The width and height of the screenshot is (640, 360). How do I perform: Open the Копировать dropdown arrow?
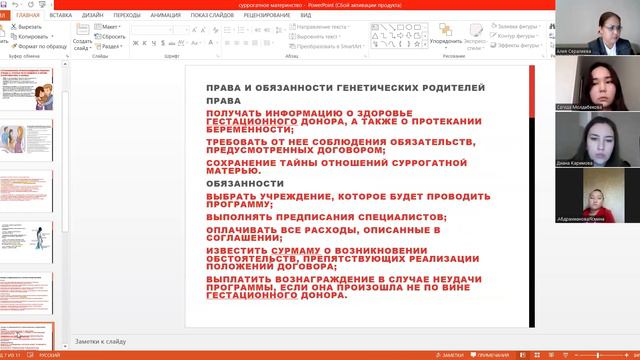[x=52, y=36]
